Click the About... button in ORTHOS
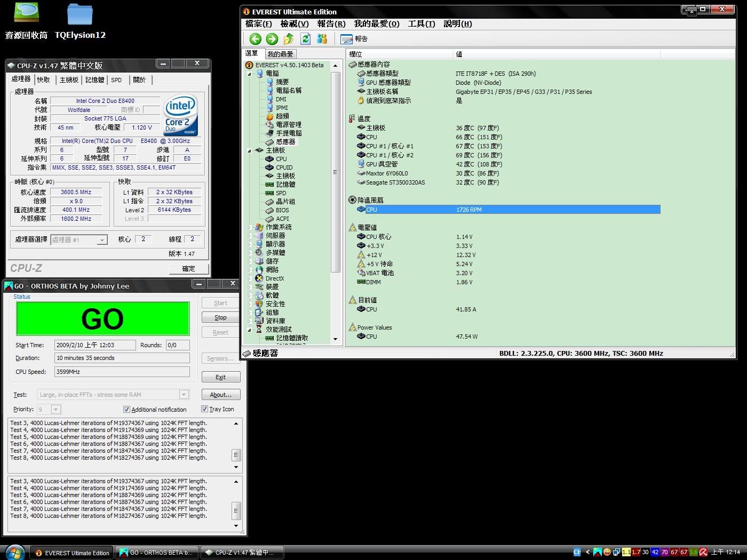The width and height of the screenshot is (747, 560). (x=221, y=395)
